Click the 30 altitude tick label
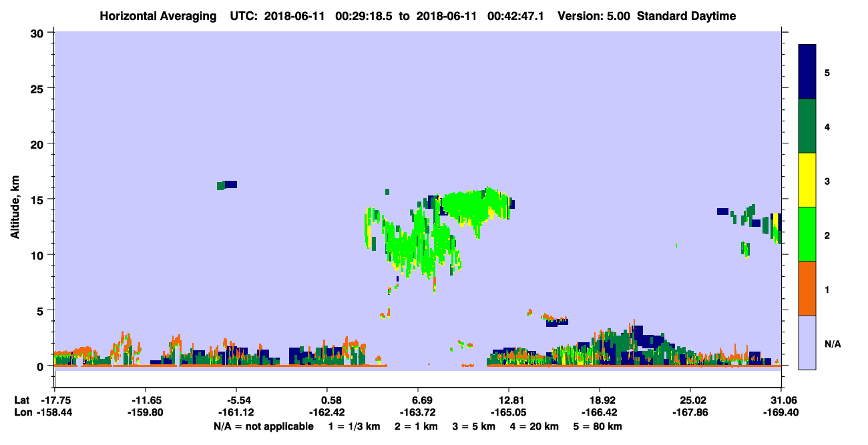This screenshot has height=445, width=868. 38,33
